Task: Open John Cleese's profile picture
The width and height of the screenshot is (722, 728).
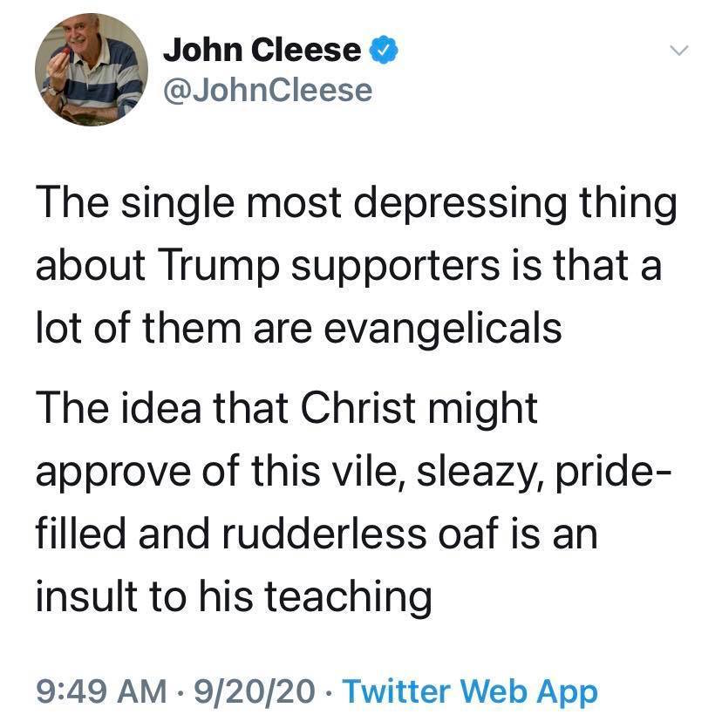Action: click(92, 70)
